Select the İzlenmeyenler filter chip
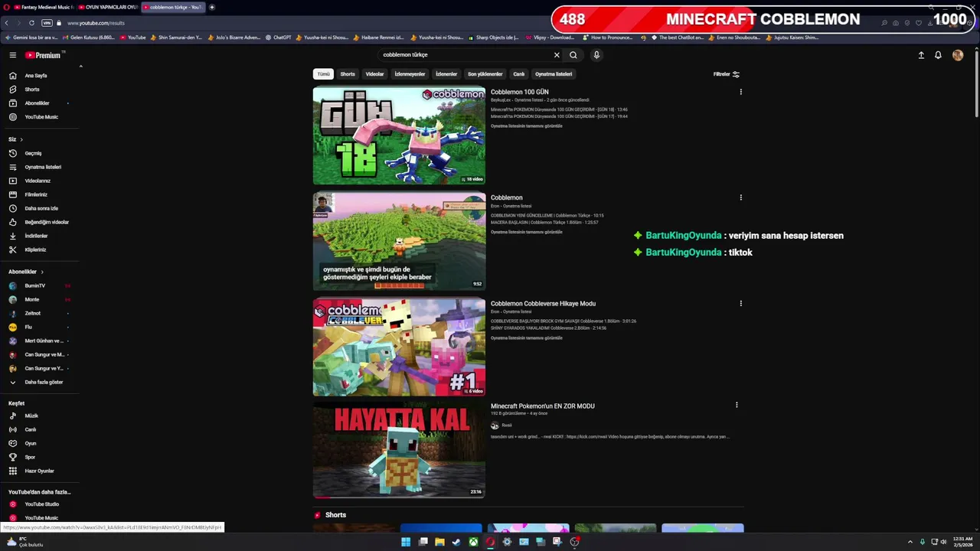980x551 pixels. point(410,74)
